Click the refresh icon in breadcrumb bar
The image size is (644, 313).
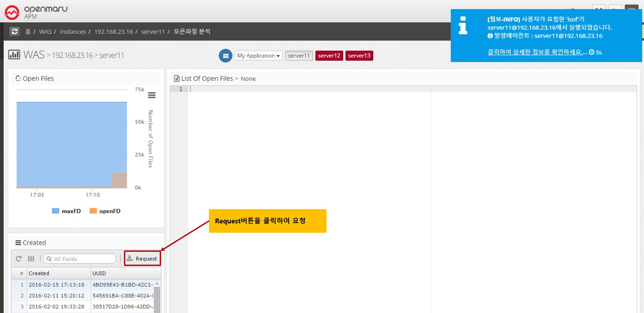(14, 32)
